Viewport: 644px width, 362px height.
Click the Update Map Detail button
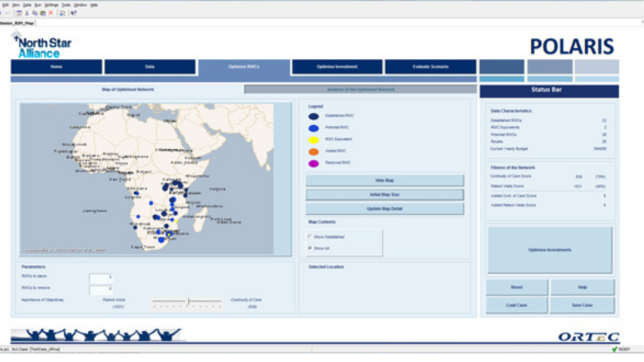pos(385,209)
